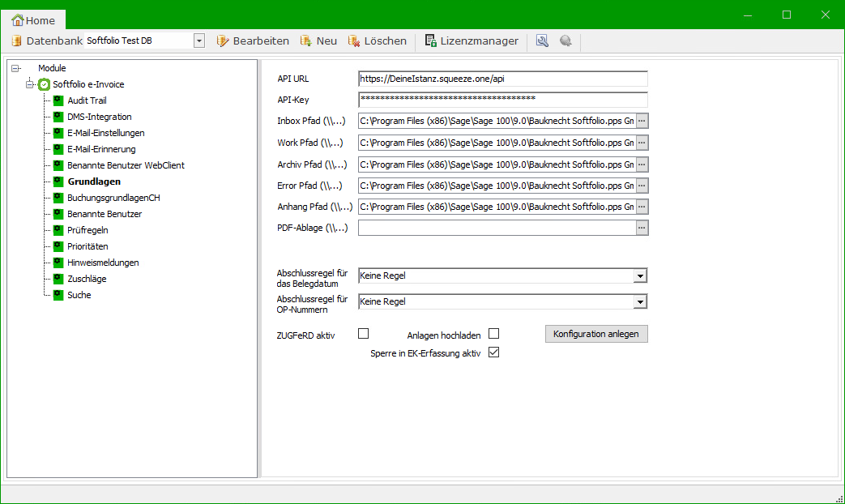Open the Datenbank dropdown

199,41
